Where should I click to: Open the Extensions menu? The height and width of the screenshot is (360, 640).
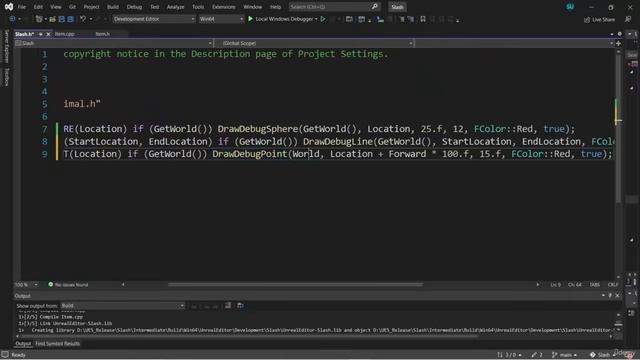click(x=223, y=7)
